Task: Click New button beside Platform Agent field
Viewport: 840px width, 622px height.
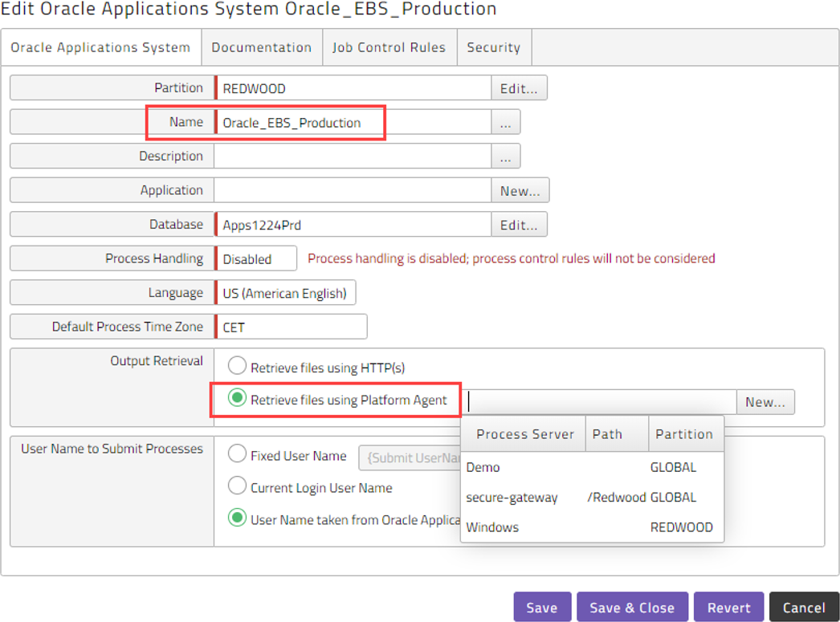Action: point(765,402)
